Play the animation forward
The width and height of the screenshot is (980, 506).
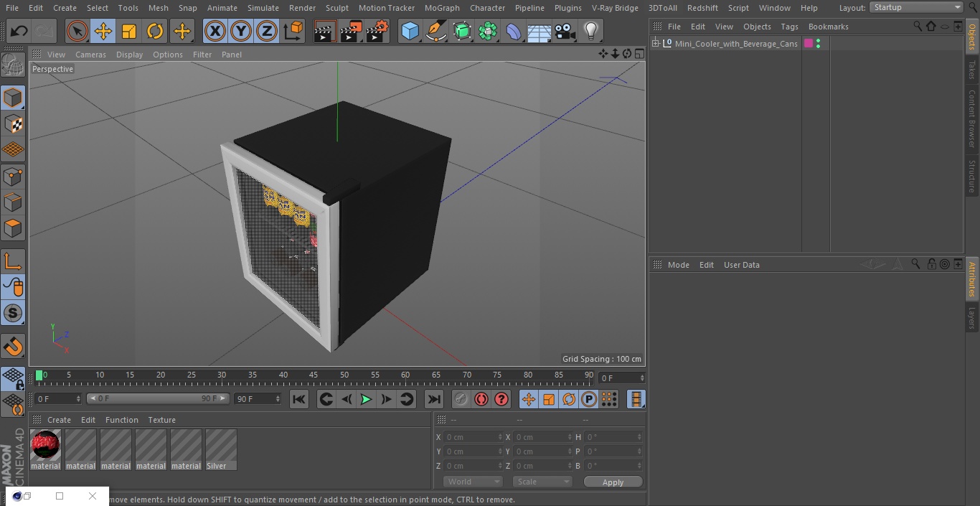click(366, 399)
